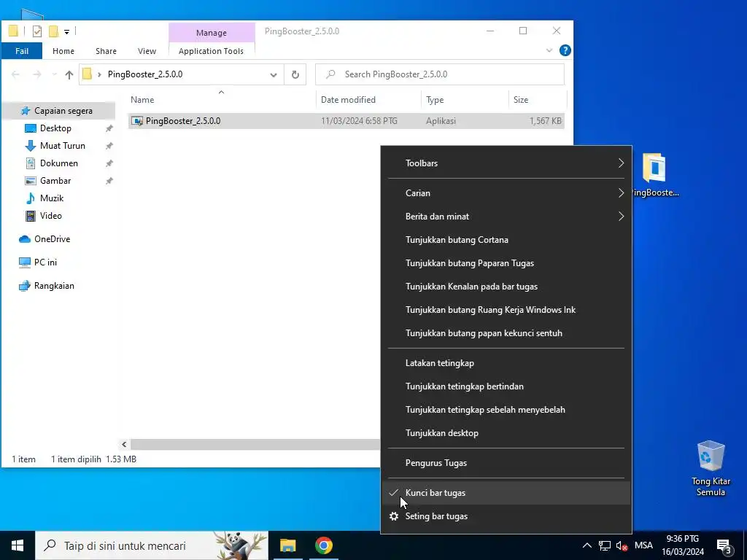Image resolution: width=747 pixels, height=560 pixels.
Task: Open Explorer help question mark
Action: (x=565, y=50)
